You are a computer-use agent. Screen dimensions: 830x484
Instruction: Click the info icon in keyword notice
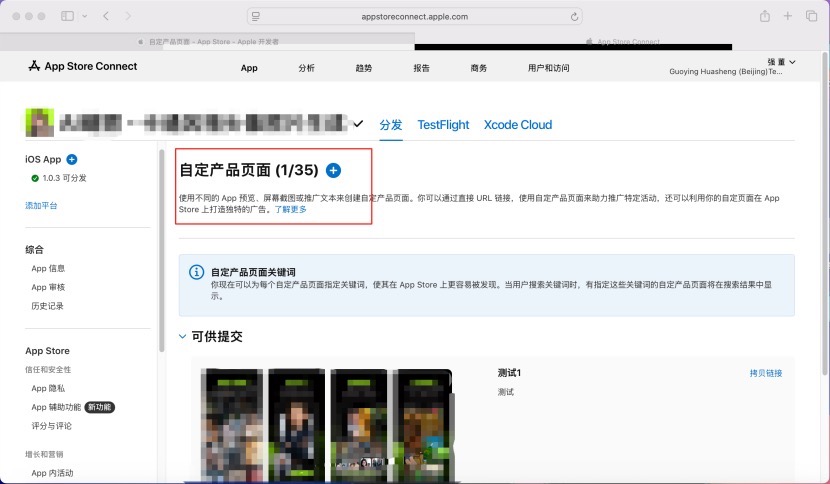(x=196, y=272)
